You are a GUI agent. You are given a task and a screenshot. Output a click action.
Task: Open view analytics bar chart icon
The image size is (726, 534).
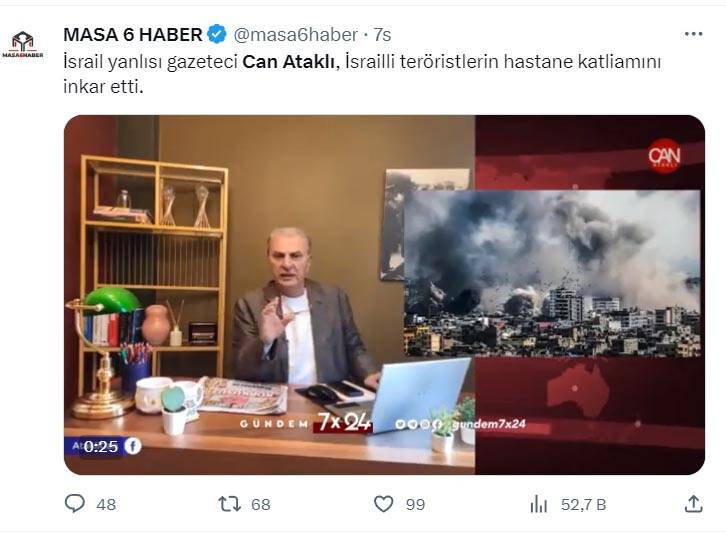[x=538, y=504]
